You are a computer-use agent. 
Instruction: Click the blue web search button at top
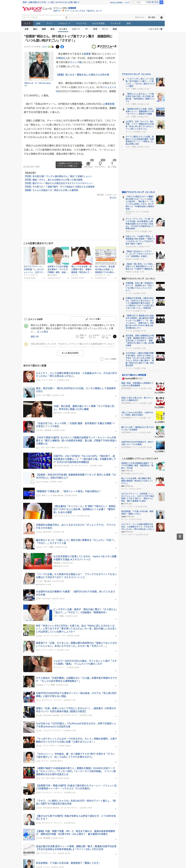point(161,2)
